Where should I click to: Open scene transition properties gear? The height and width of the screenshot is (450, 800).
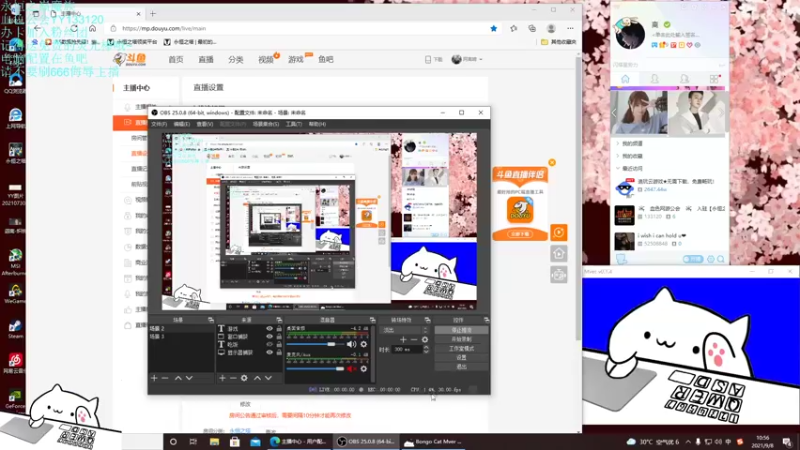424,339
